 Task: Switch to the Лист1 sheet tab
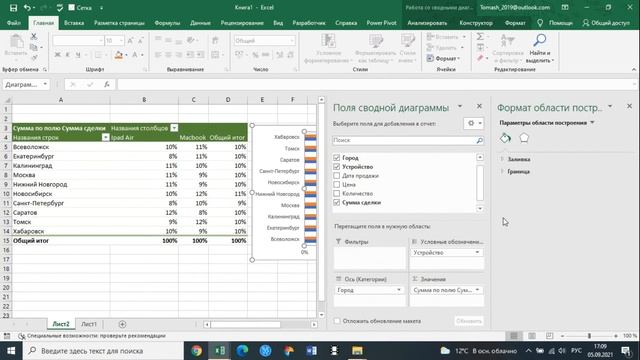click(89, 324)
